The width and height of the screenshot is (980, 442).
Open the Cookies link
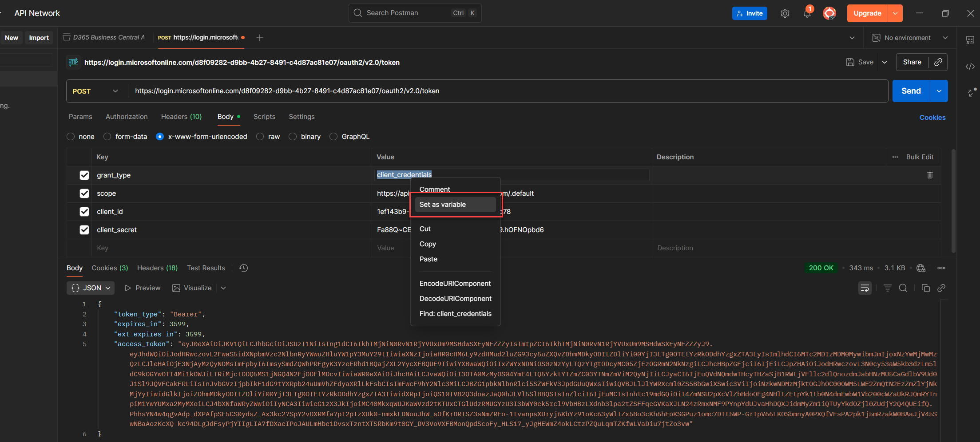932,118
